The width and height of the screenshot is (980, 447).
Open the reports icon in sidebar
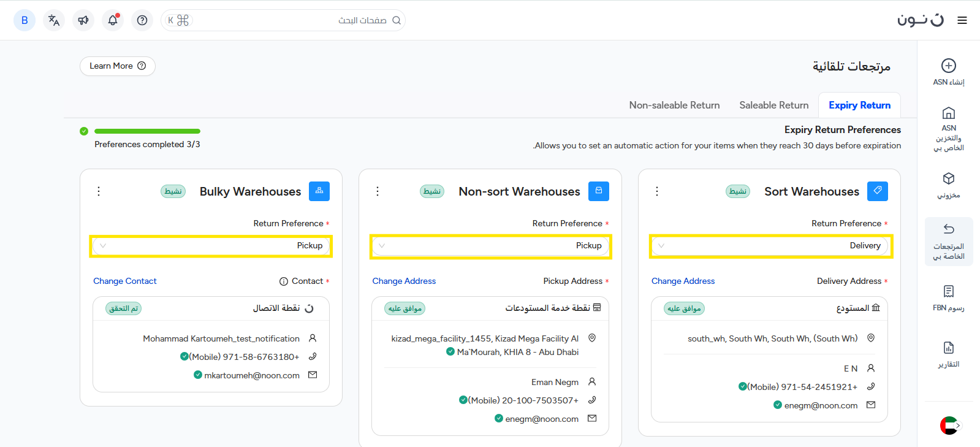pos(948,348)
